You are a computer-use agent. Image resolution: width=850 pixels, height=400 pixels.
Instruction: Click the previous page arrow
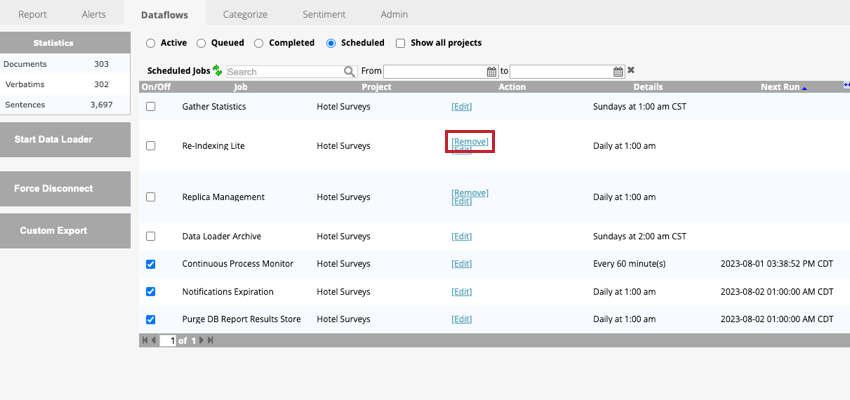[154, 341]
